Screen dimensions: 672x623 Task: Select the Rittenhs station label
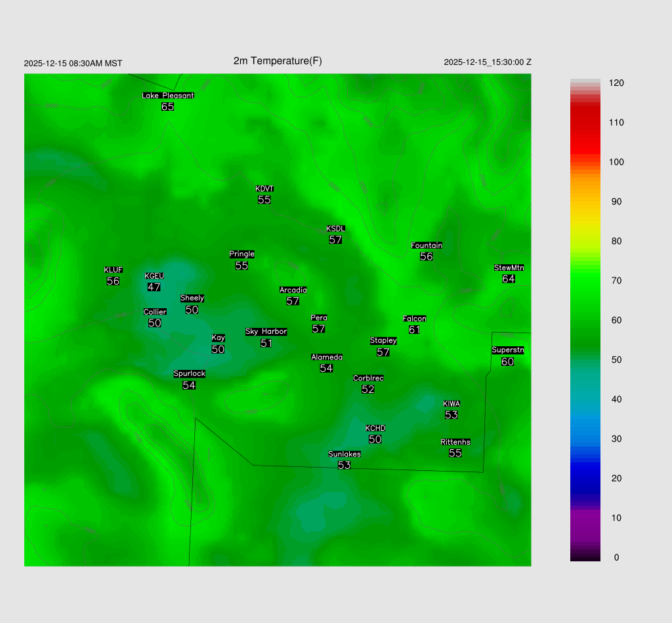tap(455, 442)
